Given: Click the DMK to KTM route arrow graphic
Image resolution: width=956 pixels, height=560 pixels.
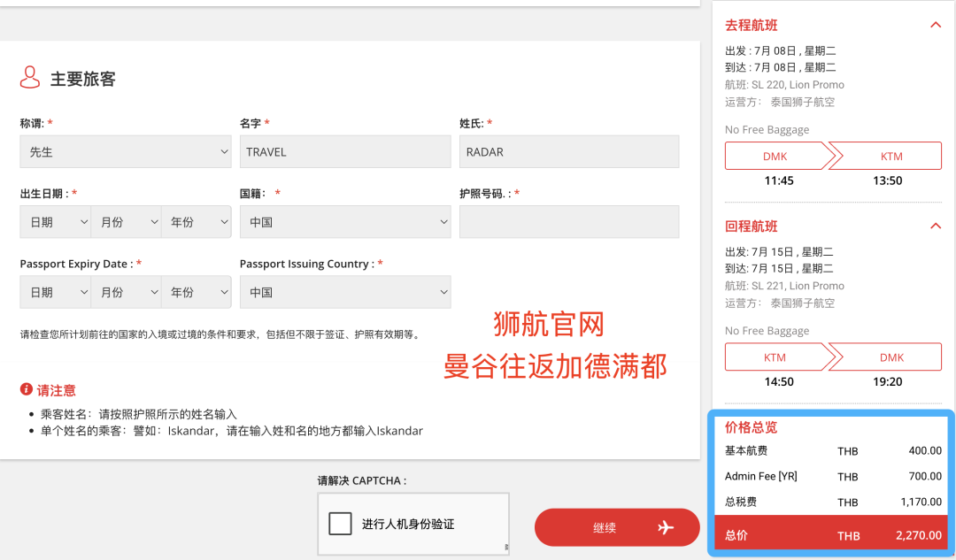Looking at the screenshot, I should [832, 156].
